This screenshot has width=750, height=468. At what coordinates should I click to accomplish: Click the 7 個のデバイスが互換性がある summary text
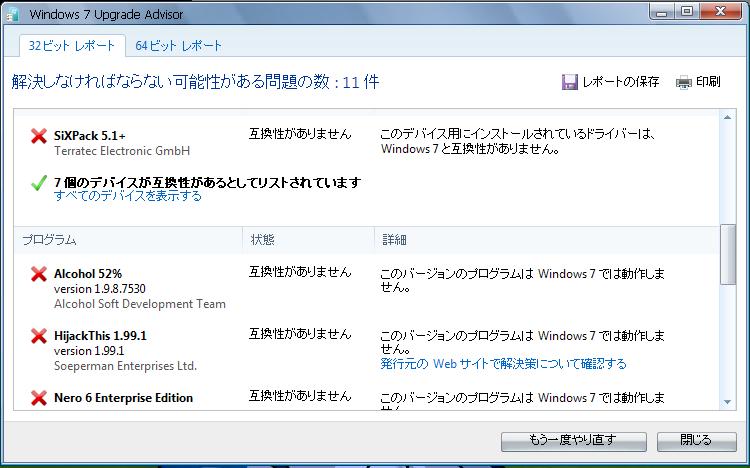point(207,182)
